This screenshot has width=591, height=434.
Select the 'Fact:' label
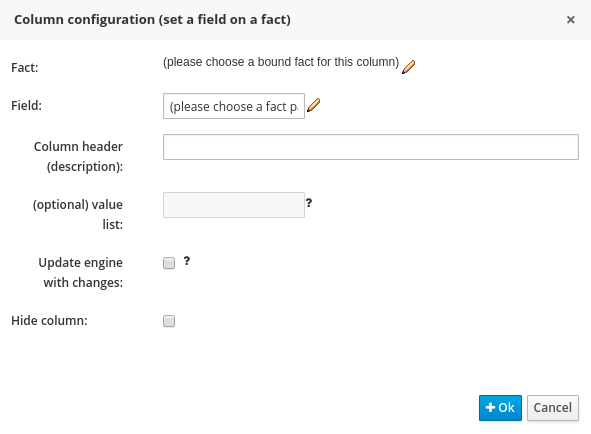[x=25, y=67]
